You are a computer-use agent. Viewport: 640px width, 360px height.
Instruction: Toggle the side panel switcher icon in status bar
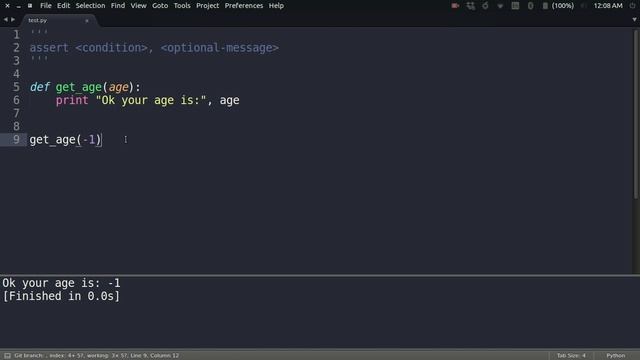(x=7, y=356)
